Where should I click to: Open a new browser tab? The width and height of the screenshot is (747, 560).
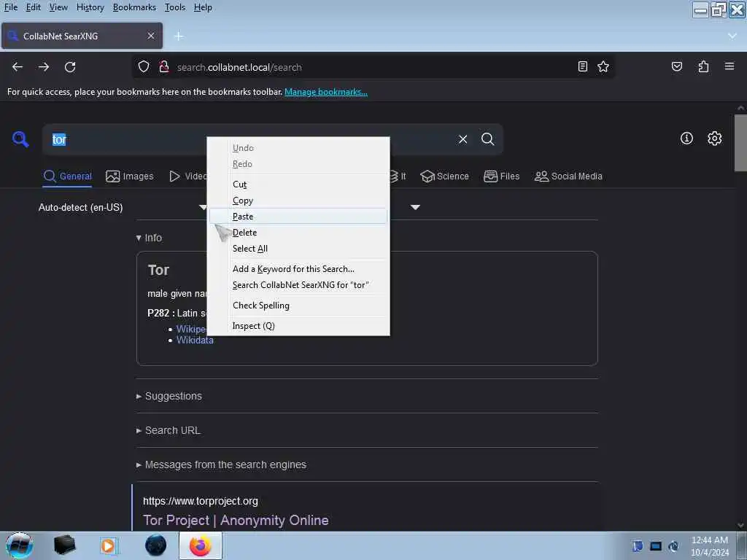tap(179, 36)
